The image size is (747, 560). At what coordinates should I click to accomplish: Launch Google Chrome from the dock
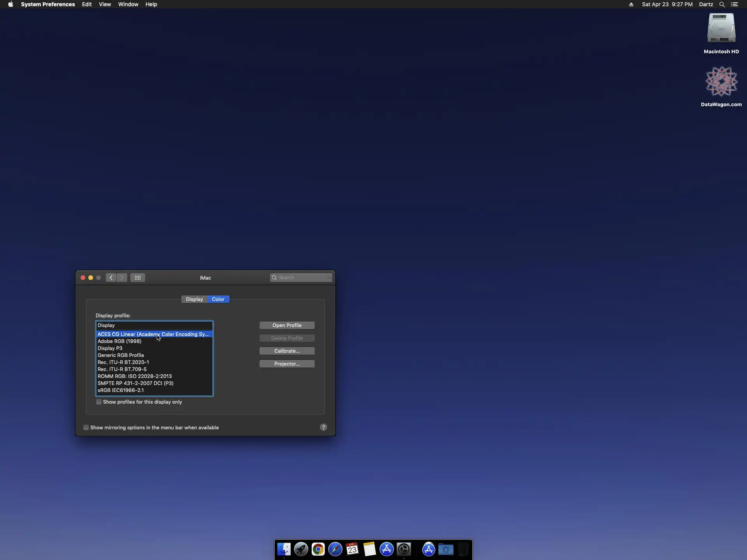click(x=318, y=549)
